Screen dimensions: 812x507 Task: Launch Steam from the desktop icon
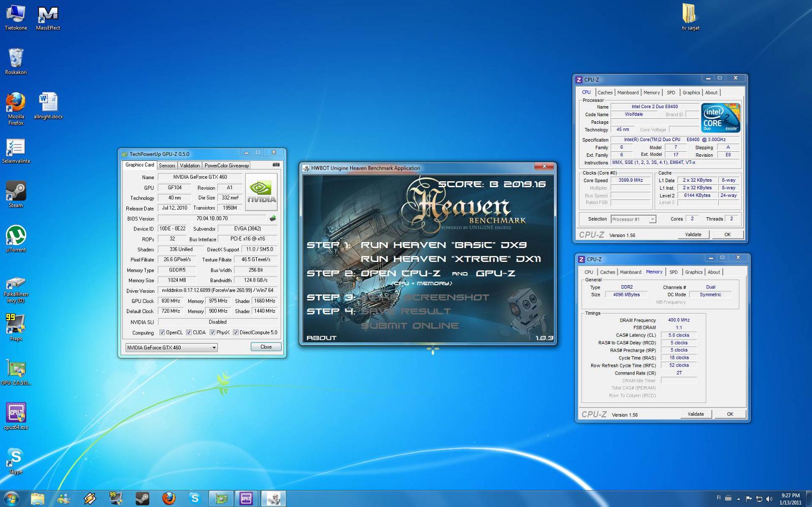click(16, 194)
